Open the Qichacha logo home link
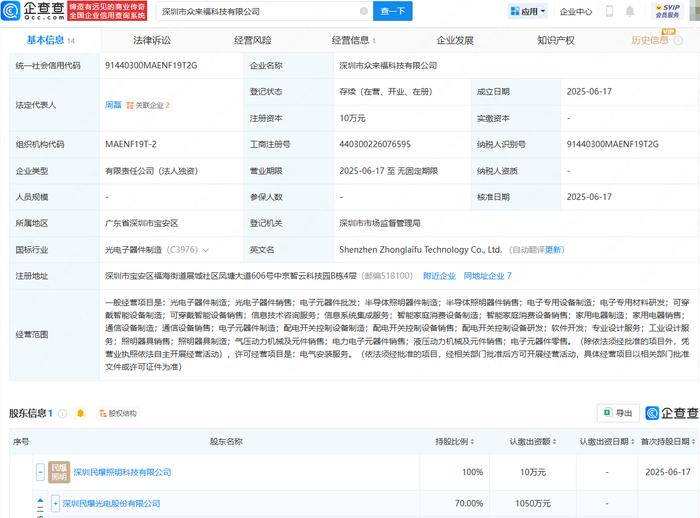The width and height of the screenshot is (700, 518). coord(33,11)
